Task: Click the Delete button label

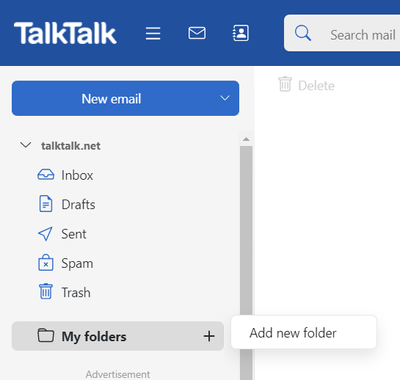Action: point(316,86)
